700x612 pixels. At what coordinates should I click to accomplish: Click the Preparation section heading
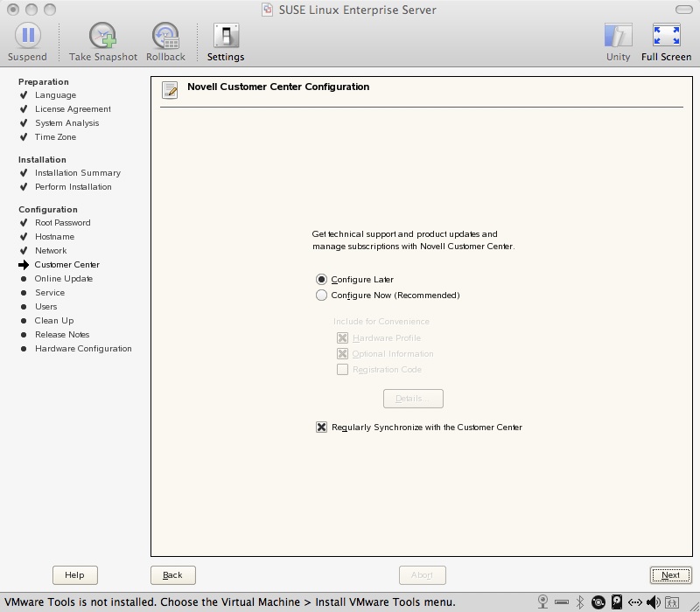click(x=43, y=81)
